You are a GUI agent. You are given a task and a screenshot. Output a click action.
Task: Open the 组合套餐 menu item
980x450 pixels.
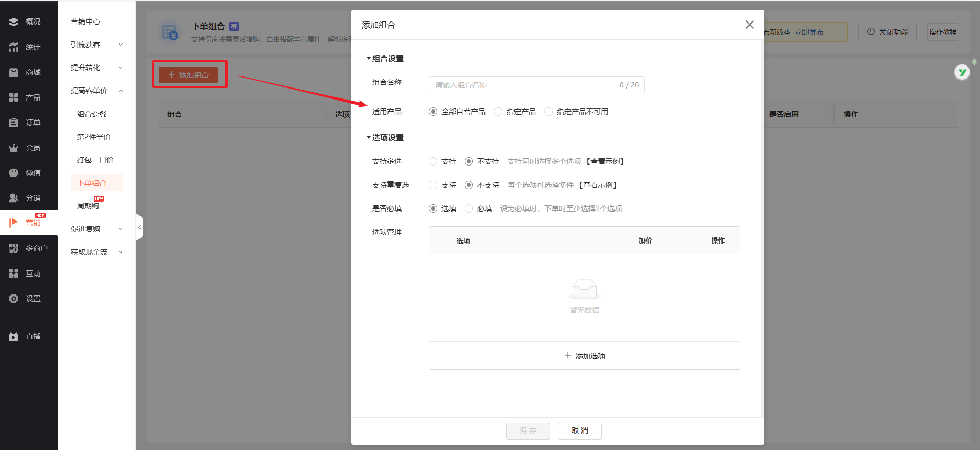tap(92, 114)
